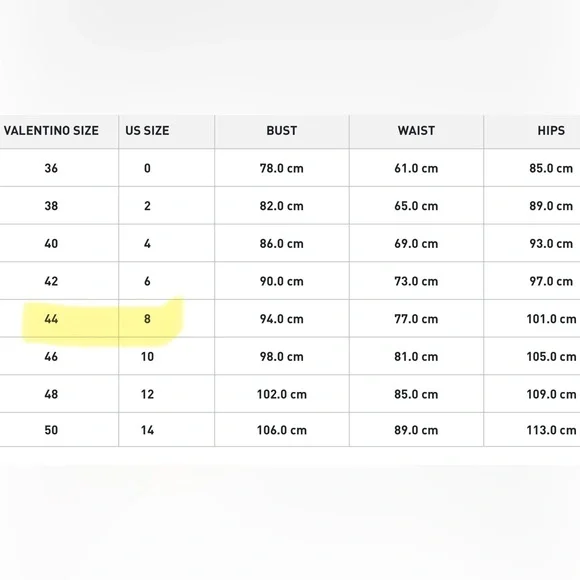Click the 113.0 cm hips value
580x580 pixels.
[x=551, y=430]
